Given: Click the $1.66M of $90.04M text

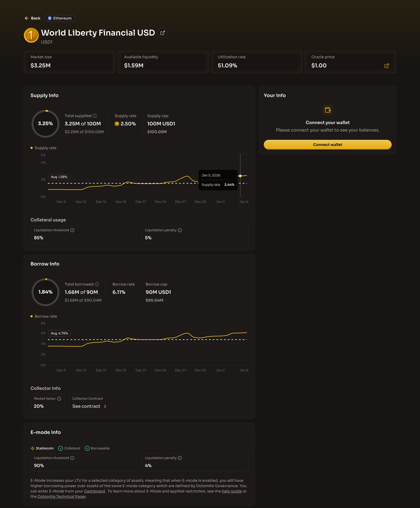Looking at the screenshot, I should pyautogui.click(x=83, y=300).
